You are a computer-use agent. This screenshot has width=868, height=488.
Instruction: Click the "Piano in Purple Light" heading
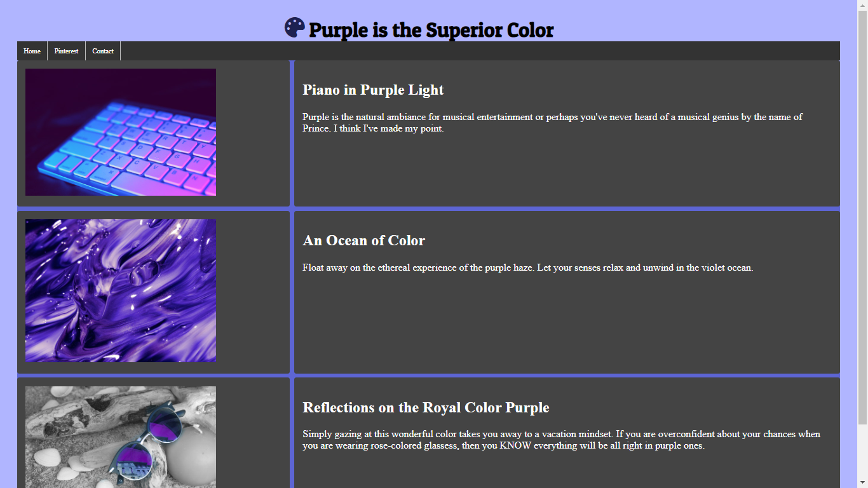point(373,90)
